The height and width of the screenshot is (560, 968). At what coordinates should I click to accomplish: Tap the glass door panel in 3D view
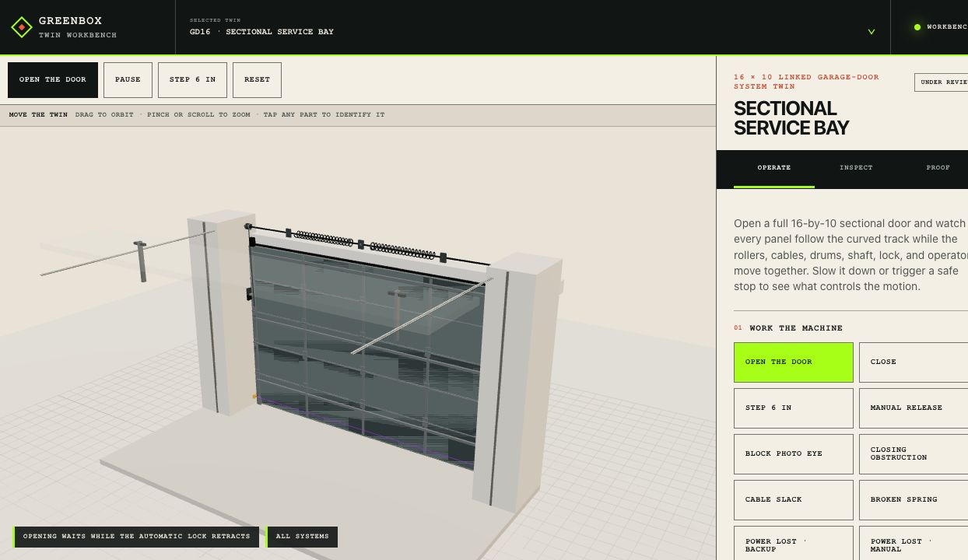point(366,358)
